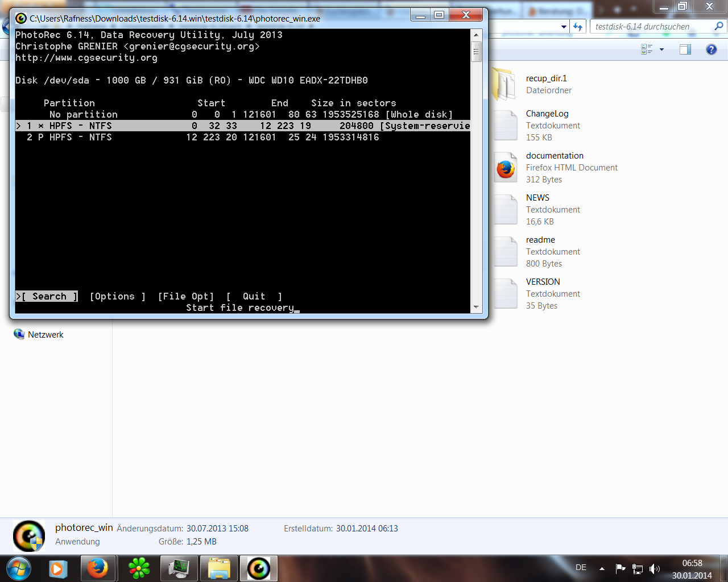The width and height of the screenshot is (728, 582).
Task: Open Action Center flag icon
Action: [x=621, y=568]
